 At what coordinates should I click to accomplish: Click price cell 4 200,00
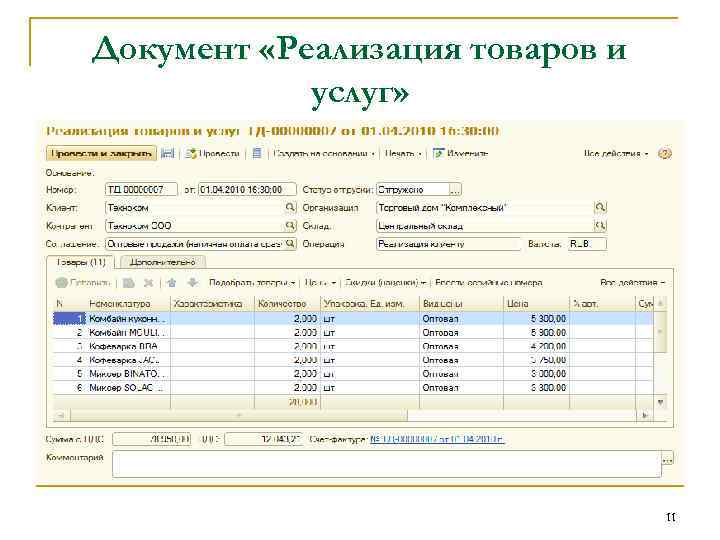[x=536, y=346]
